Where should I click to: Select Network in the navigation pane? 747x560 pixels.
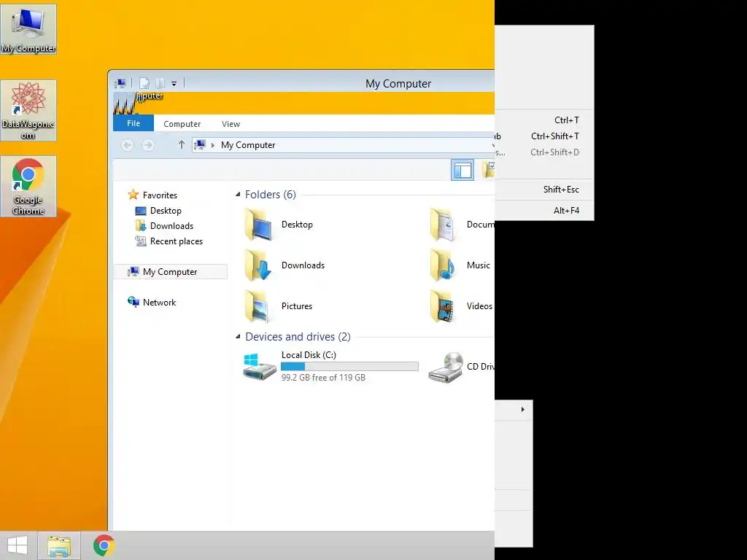[x=159, y=303]
